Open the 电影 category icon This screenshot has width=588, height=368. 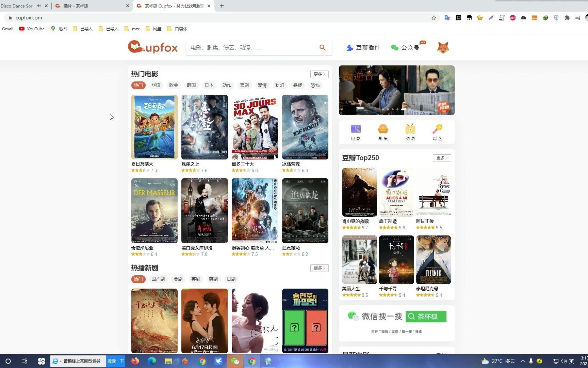(356, 132)
